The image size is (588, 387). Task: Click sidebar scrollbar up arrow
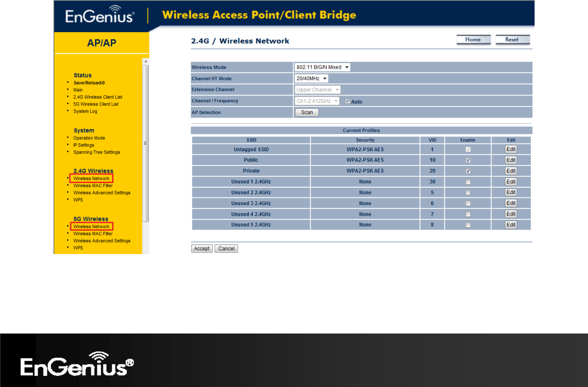point(146,61)
